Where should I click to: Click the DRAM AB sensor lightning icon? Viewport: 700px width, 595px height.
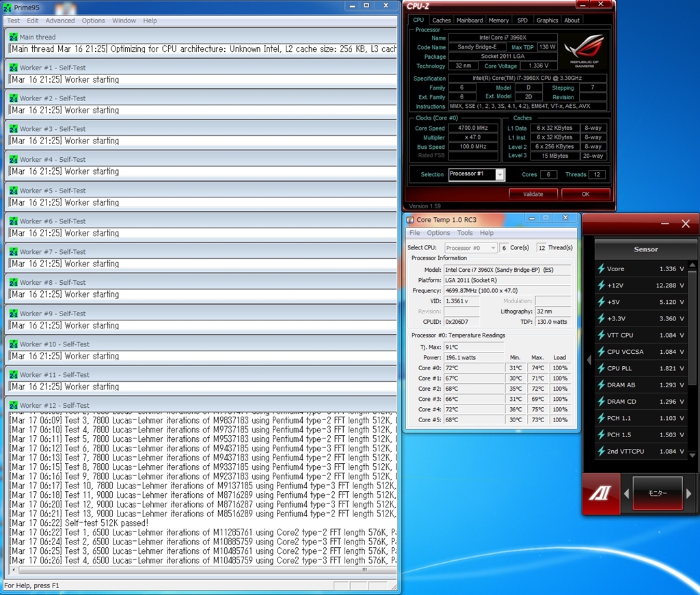(601, 385)
